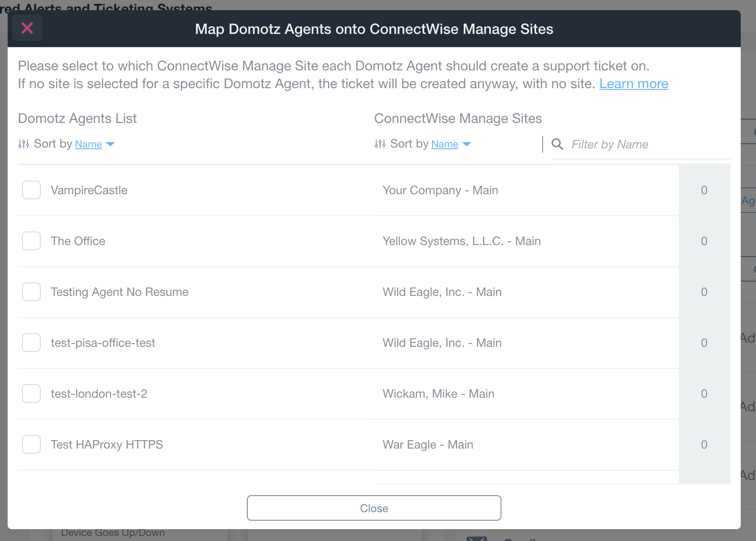Viewport: 756px width, 541px height.
Task: Click sort sliders icon under Domotz Agents List
Action: (24, 144)
